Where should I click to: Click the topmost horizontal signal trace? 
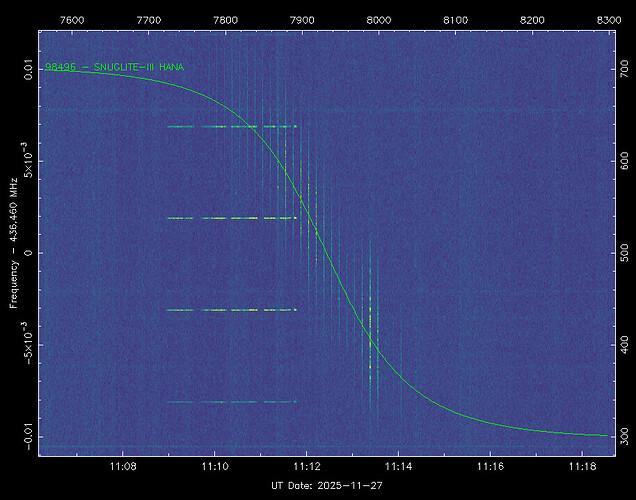click(x=232, y=127)
